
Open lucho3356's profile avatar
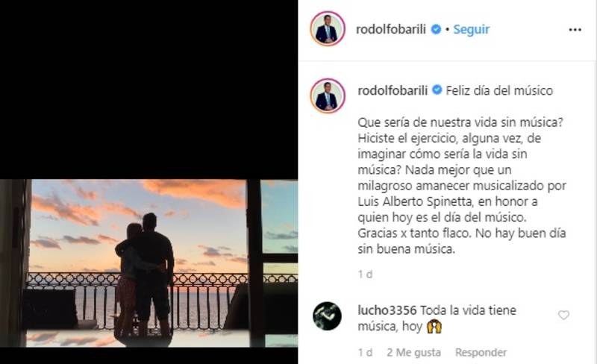(x=327, y=316)
